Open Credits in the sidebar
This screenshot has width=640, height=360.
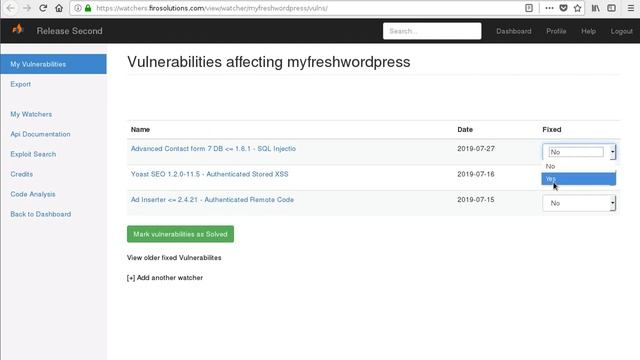(x=21, y=174)
